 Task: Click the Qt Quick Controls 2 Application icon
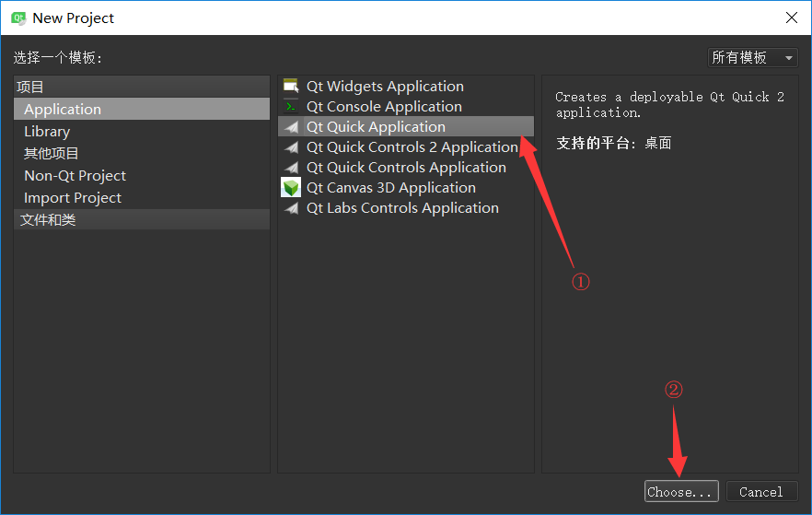[x=292, y=147]
